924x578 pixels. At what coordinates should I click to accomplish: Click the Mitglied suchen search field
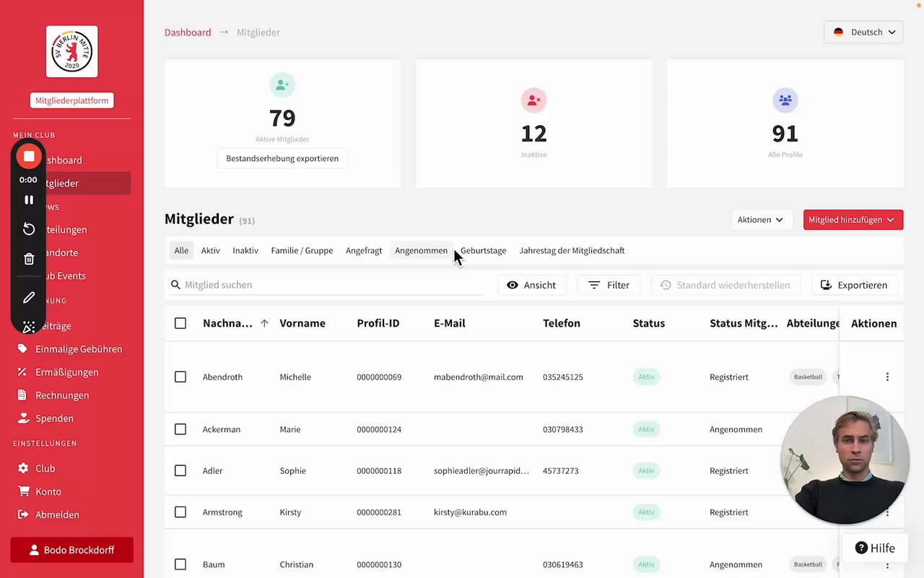pos(326,285)
